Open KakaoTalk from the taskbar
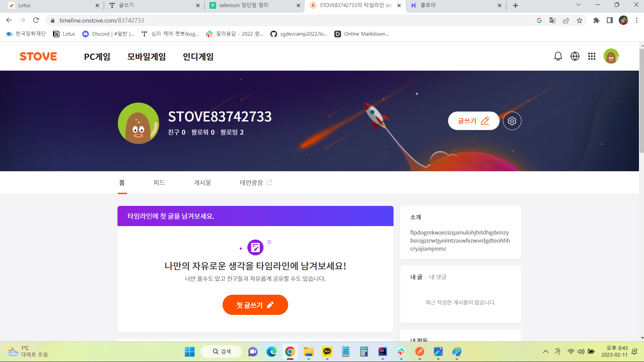This screenshot has width=644, height=362. [x=327, y=352]
